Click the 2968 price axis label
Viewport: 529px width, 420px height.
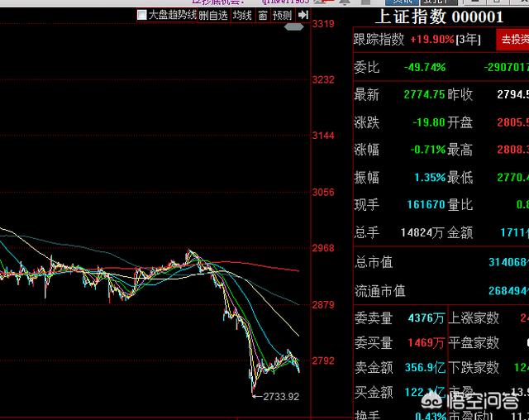click(323, 248)
